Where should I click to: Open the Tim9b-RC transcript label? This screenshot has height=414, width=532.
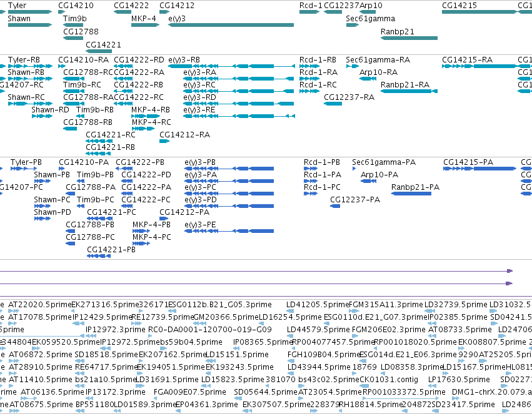coord(82,85)
